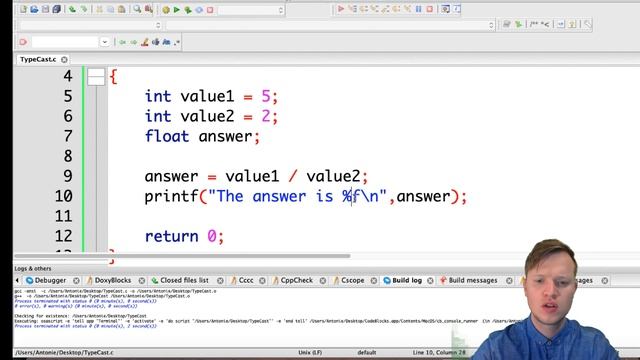Click the Replace toolbar icon

pyautogui.click(x=149, y=9)
